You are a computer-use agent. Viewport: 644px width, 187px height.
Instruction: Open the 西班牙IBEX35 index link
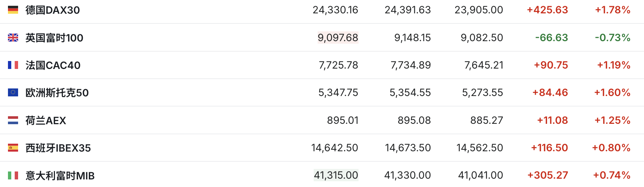point(58,148)
